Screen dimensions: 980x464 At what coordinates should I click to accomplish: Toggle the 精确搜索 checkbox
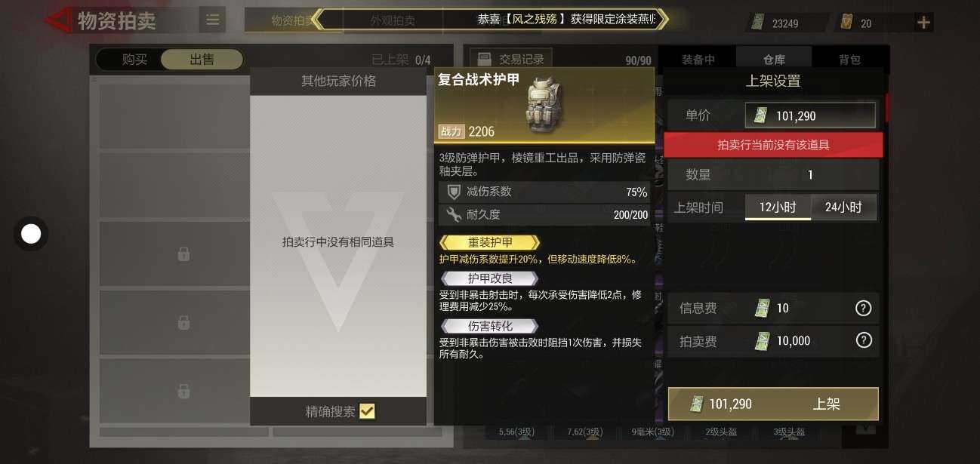click(x=367, y=411)
